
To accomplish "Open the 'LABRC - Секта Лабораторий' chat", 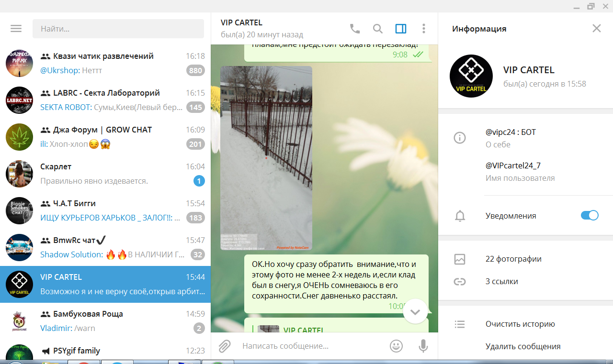I will point(105,100).
